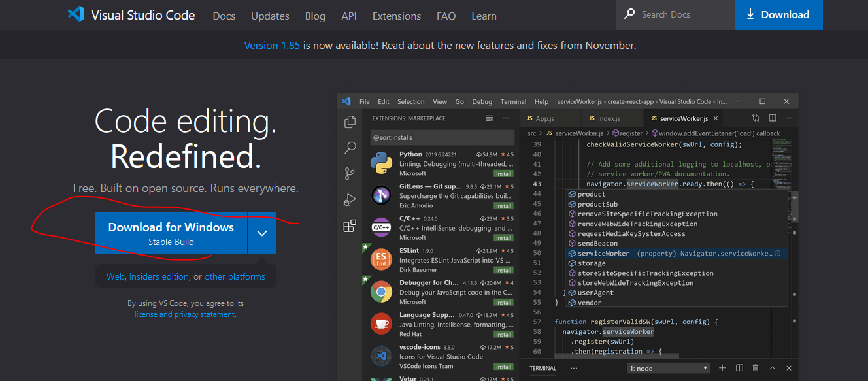
Task: Click the open changes icon in editor toolbar
Action: tap(756, 118)
